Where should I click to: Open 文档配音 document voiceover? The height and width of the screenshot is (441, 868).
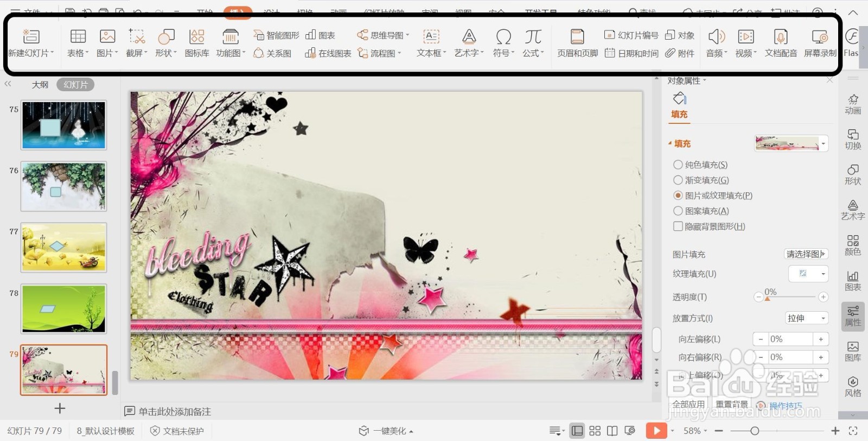click(x=781, y=43)
